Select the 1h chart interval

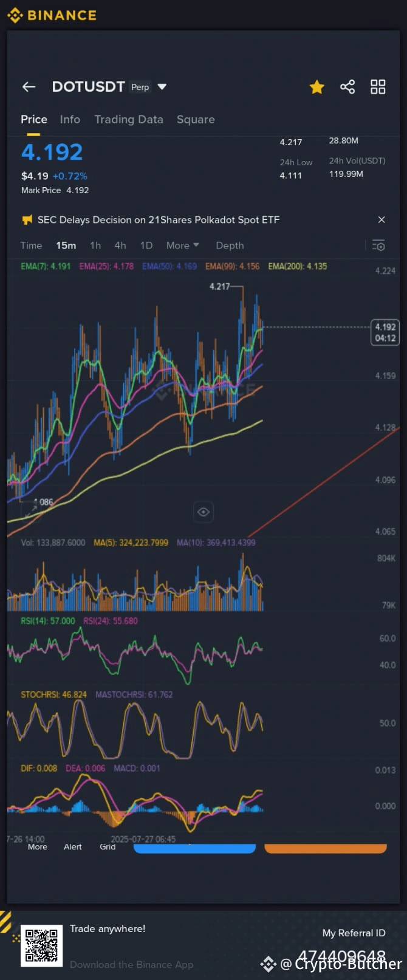coord(95,245)
